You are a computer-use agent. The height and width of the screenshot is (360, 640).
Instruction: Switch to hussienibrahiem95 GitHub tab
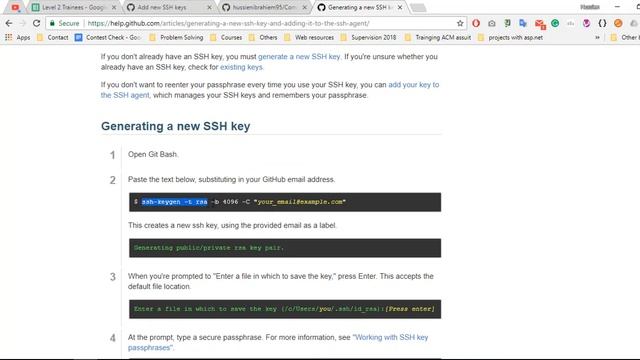tap(263, 7)
